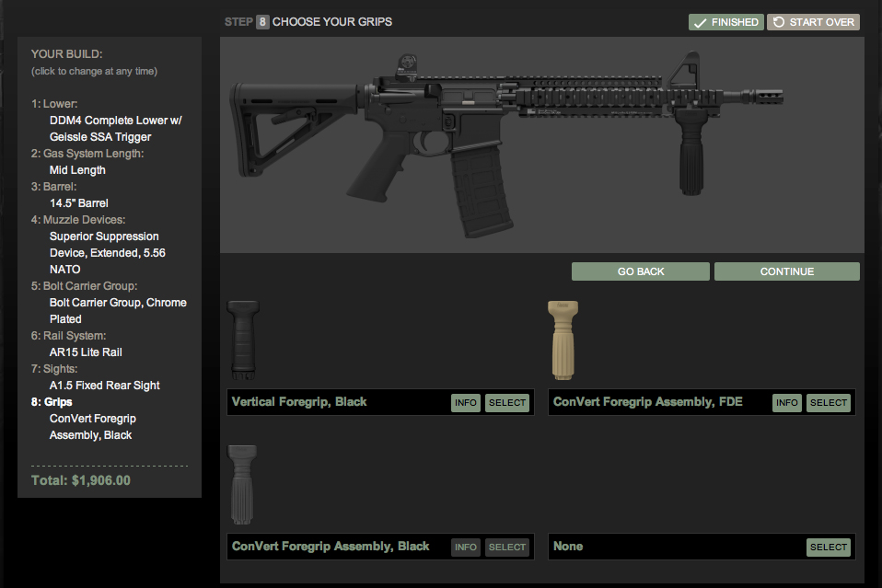Select the None grip option

point(828,547)
